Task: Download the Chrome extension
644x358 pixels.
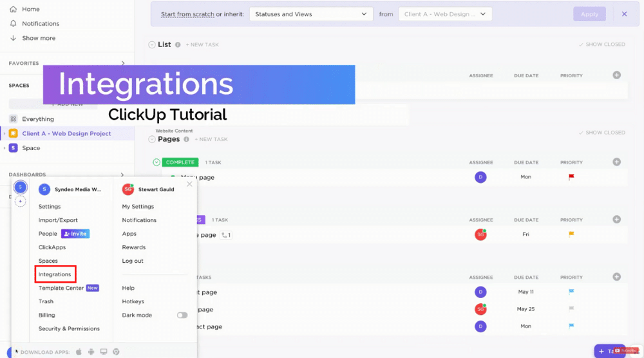Action: [116, 352]
